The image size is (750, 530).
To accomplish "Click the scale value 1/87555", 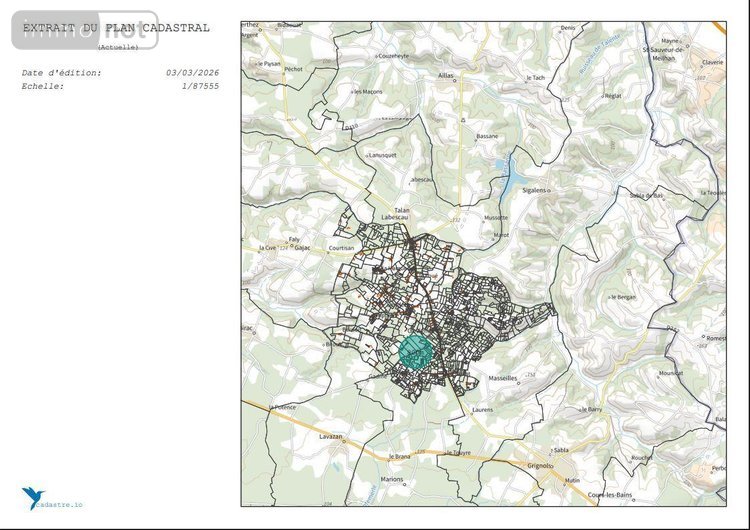I will [200, 86].
